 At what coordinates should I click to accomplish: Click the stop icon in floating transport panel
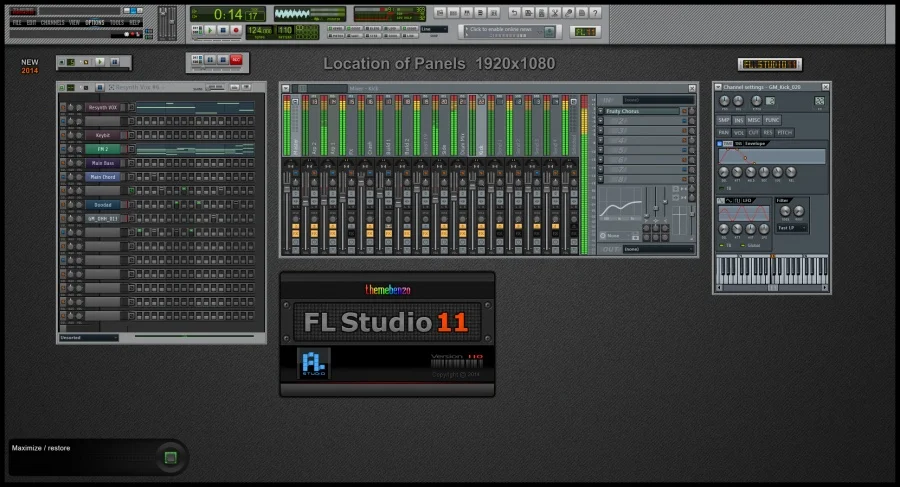click(223, 60)
